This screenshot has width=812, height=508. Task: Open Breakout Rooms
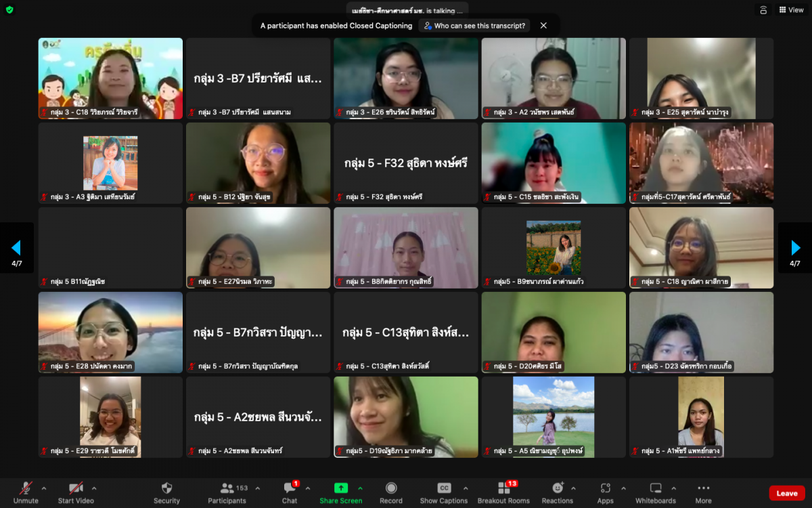503,492
